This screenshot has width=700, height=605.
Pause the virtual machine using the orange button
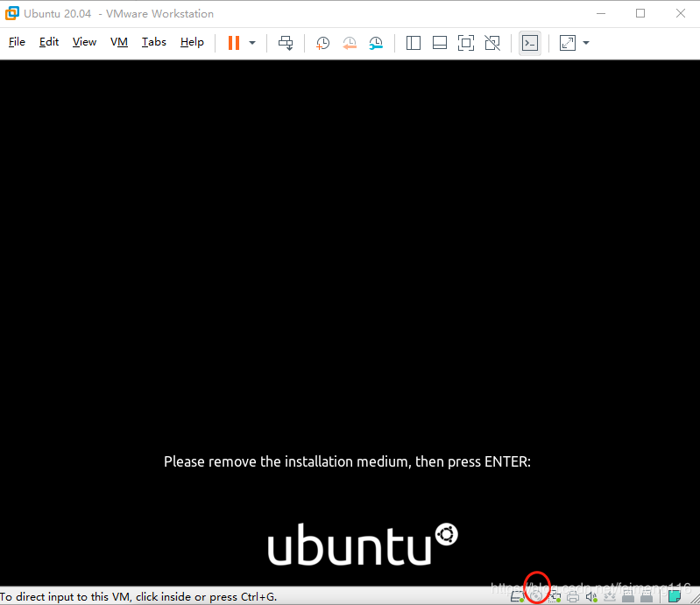click(x=234, y=43)
